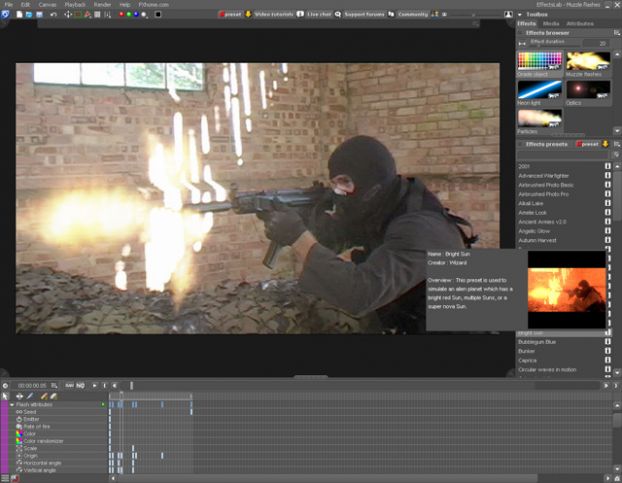
Task: Open the Canvas menu
Action: pos(47,5)
